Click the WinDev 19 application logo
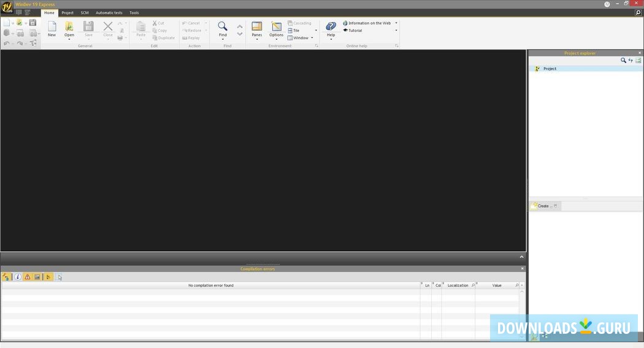The height and width of the screenshot is (348, 644). coord(7,8)
